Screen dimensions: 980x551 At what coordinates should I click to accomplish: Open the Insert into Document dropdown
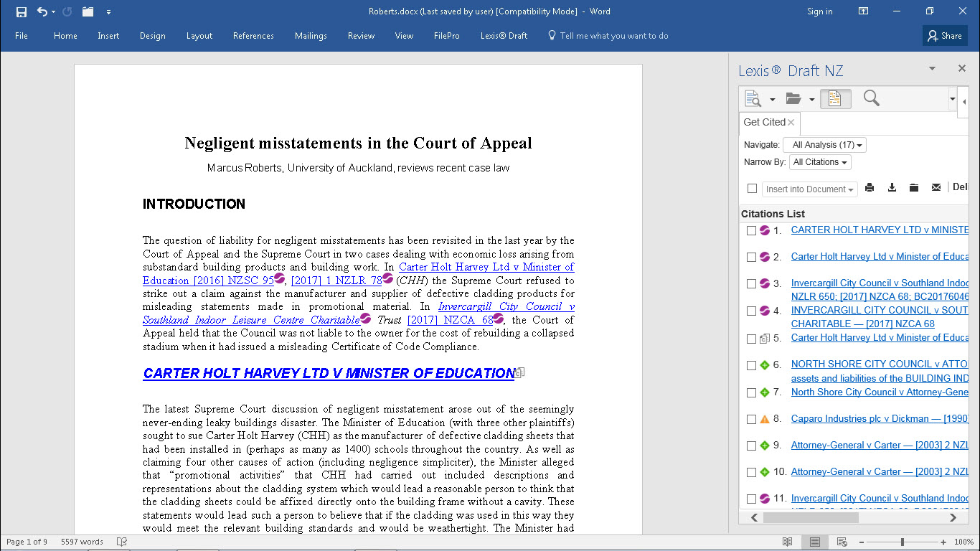pyautogui.click(x=810, y=189)
